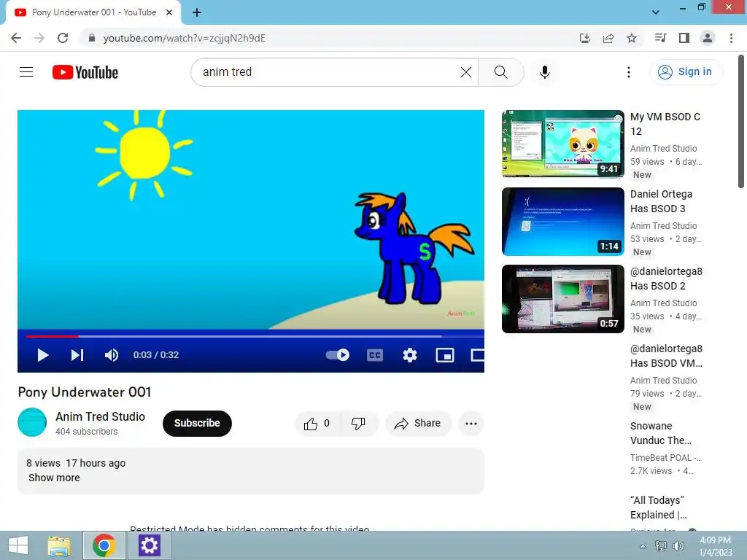The width and height of the screenshot is (747, 560).
Task: Open Chrome three-dot menu
Action: point(731,38)
